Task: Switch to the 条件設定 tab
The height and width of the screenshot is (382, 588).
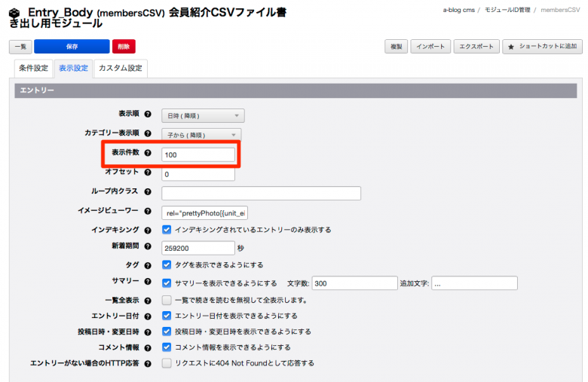Action: tap(34, 69)
